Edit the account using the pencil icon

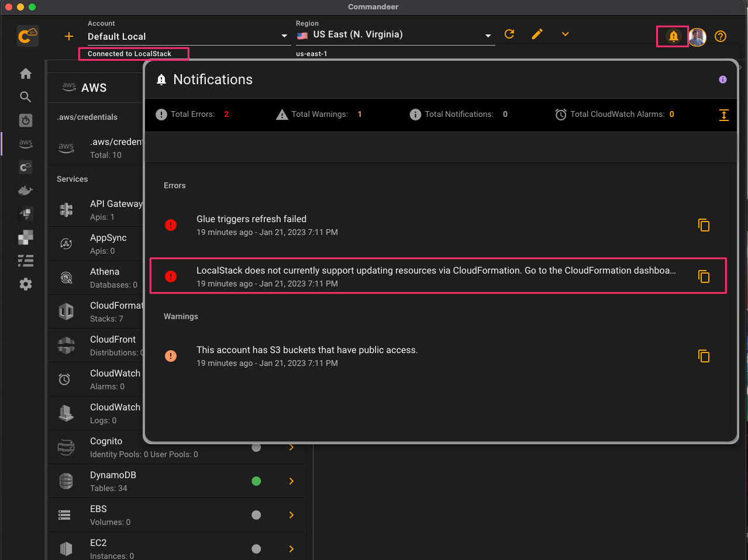(x=537, y=34)
